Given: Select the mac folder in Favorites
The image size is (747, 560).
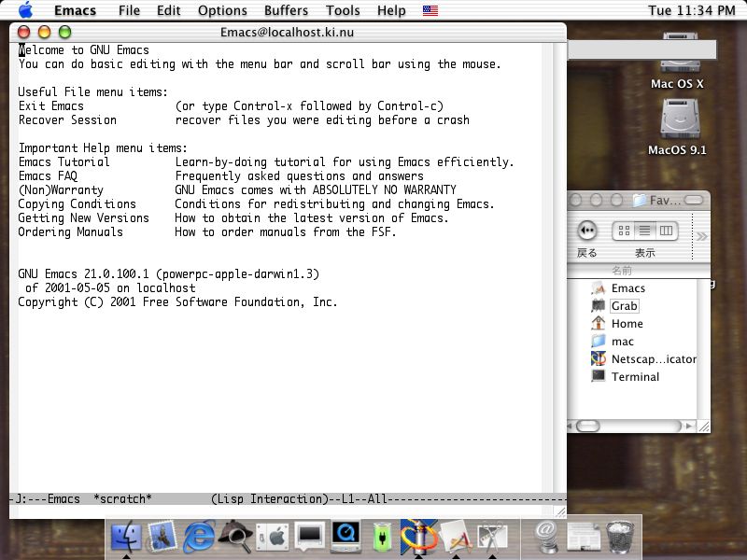Looking at the screenshot, I should 622,342.
